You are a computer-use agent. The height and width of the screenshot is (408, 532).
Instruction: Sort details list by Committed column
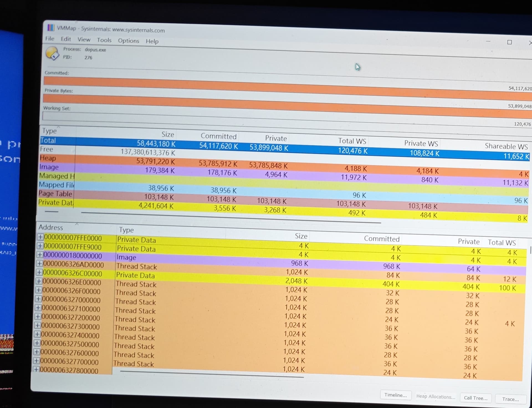pos(382,239)
